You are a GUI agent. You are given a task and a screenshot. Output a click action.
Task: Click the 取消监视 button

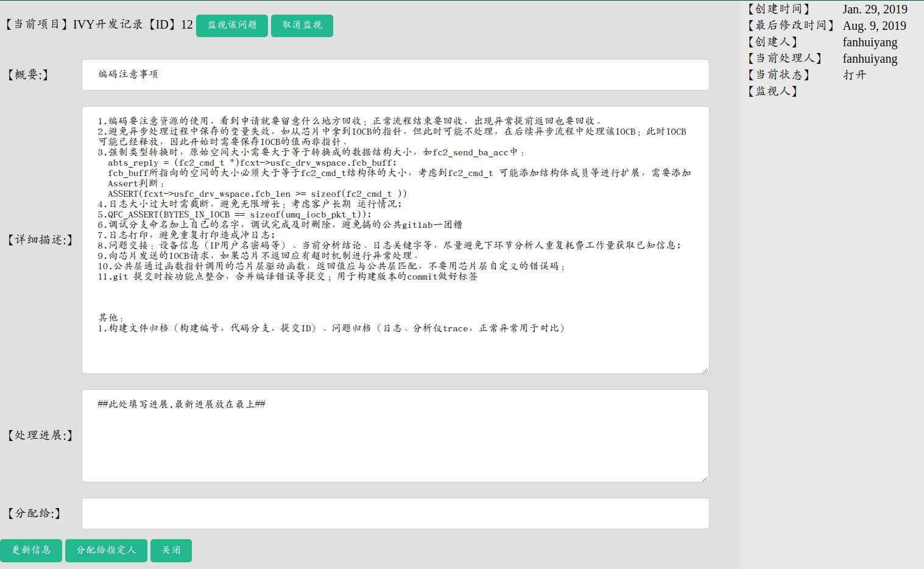pos(302,26)
